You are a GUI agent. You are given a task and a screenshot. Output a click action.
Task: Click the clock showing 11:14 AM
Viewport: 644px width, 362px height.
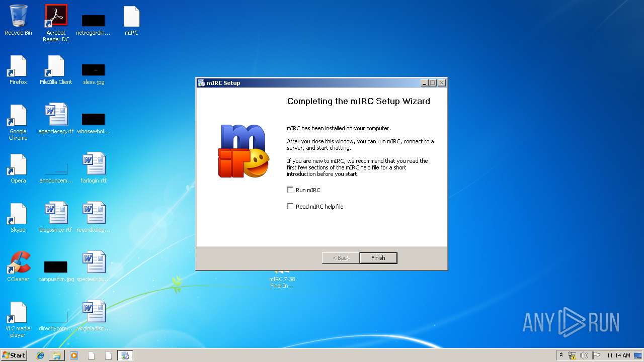[618, 355]
